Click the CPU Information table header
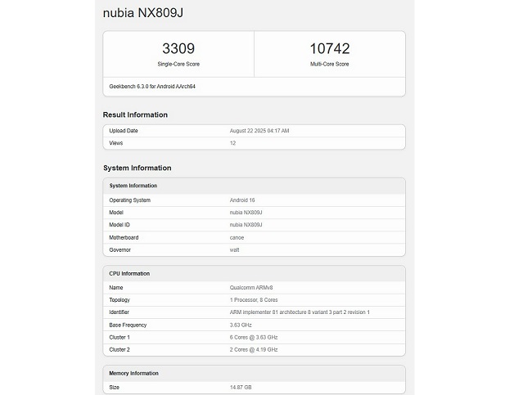The width and height of the screenshot is (532, 395). tap(129, 273)
